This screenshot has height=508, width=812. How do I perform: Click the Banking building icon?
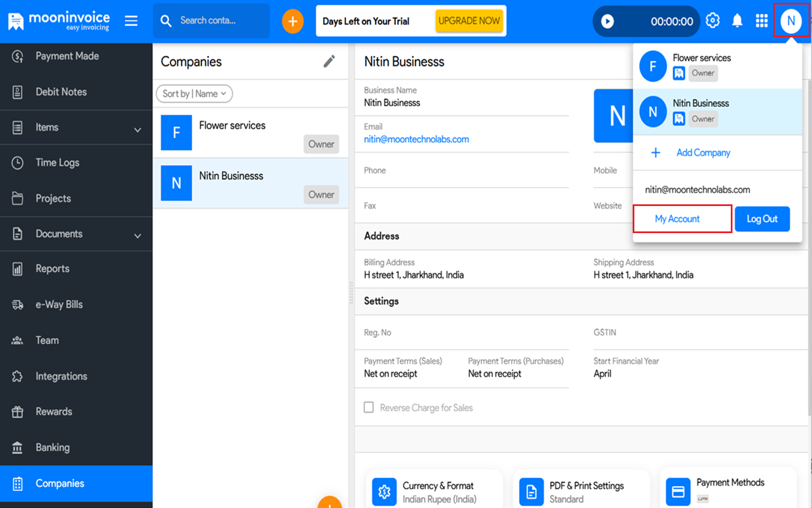[17, 448]
